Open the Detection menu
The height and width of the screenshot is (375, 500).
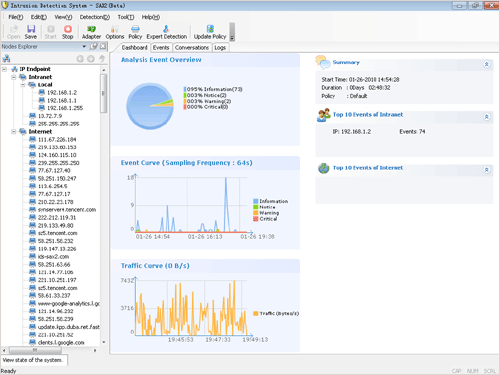coord(95,17)
